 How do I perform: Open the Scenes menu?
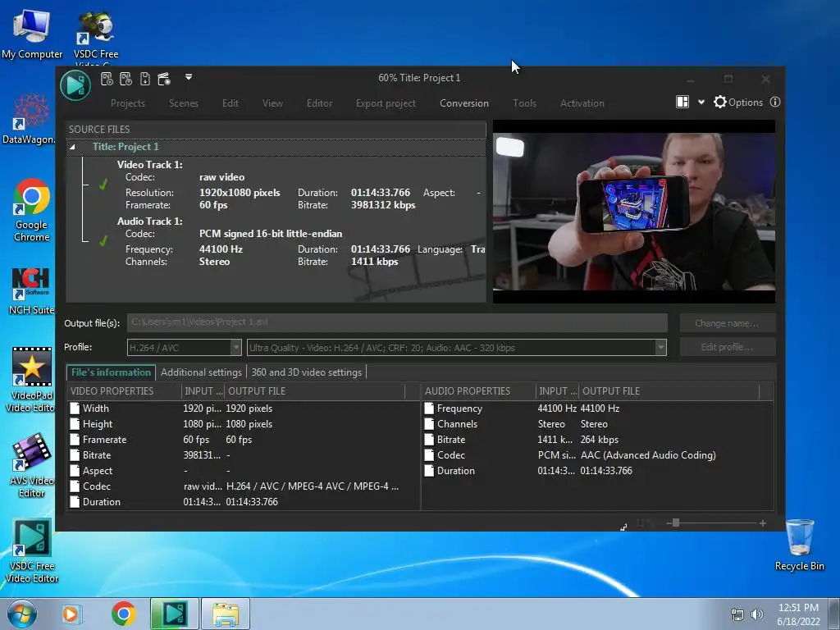tap(183, 103)
